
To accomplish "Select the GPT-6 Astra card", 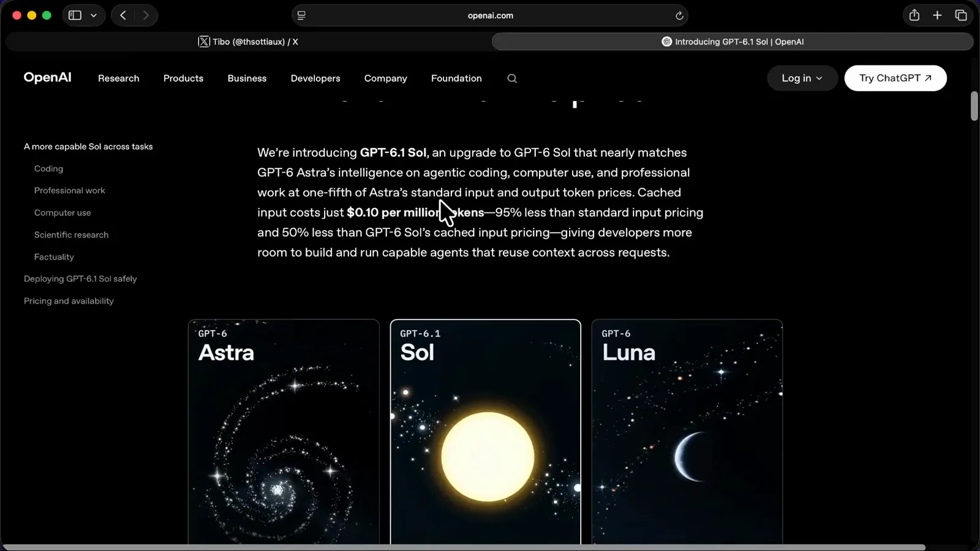I will tap(284, 432).
